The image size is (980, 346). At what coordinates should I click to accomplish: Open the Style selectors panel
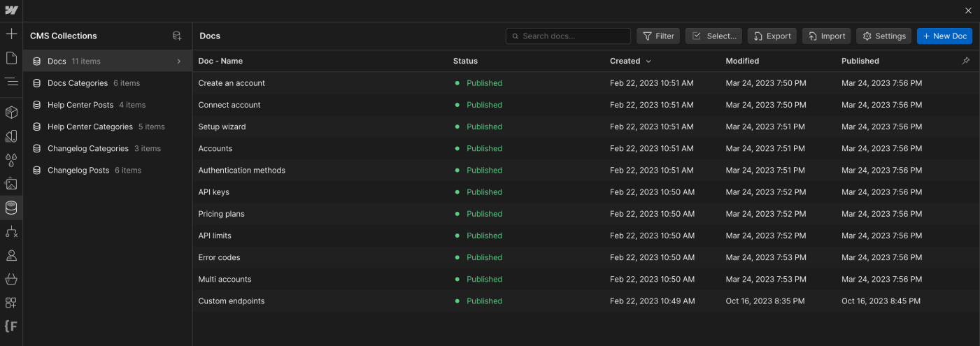[x=11, y=136]
